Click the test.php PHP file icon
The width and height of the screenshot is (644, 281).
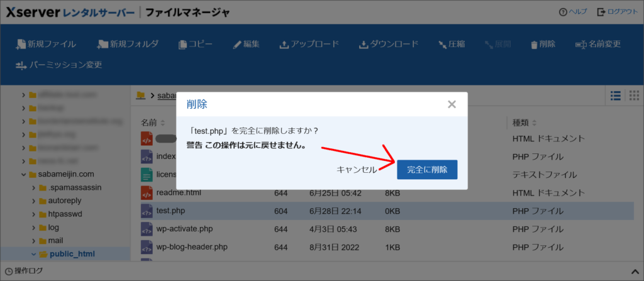coord(147,211)
